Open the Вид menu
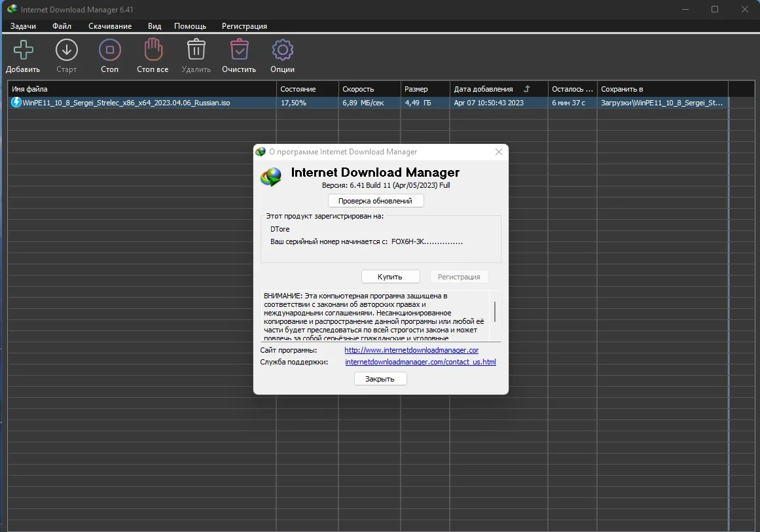Viewport: 760px width, 532px height. [154, 26]
